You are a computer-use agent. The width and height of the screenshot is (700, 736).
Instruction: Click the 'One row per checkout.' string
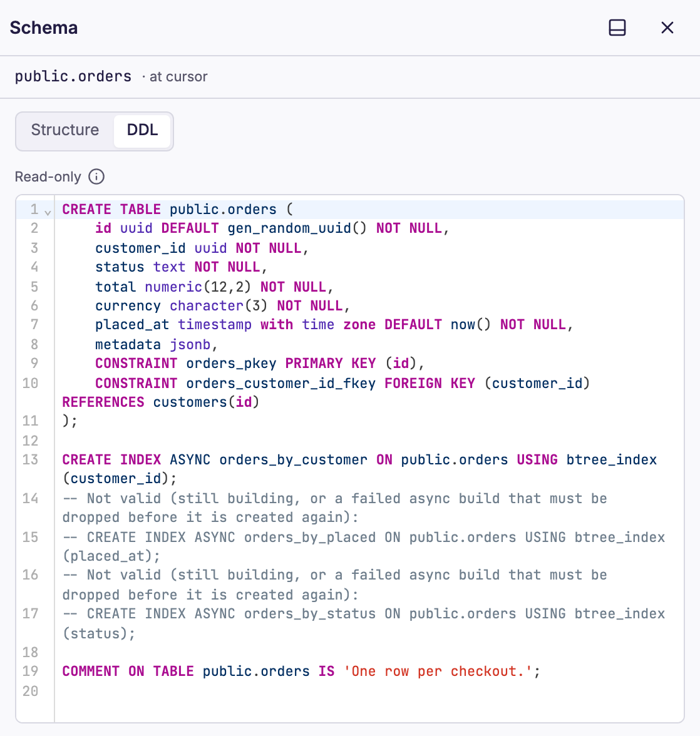(438, 671)
